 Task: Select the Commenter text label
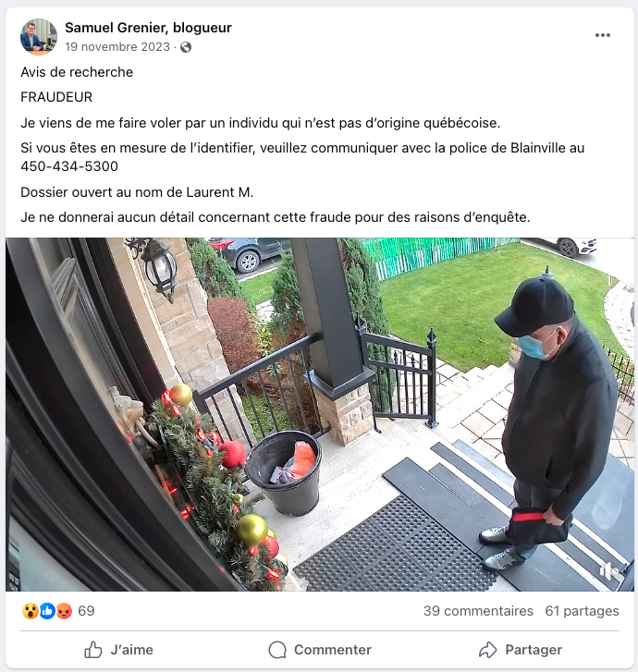tap(333, 650)
